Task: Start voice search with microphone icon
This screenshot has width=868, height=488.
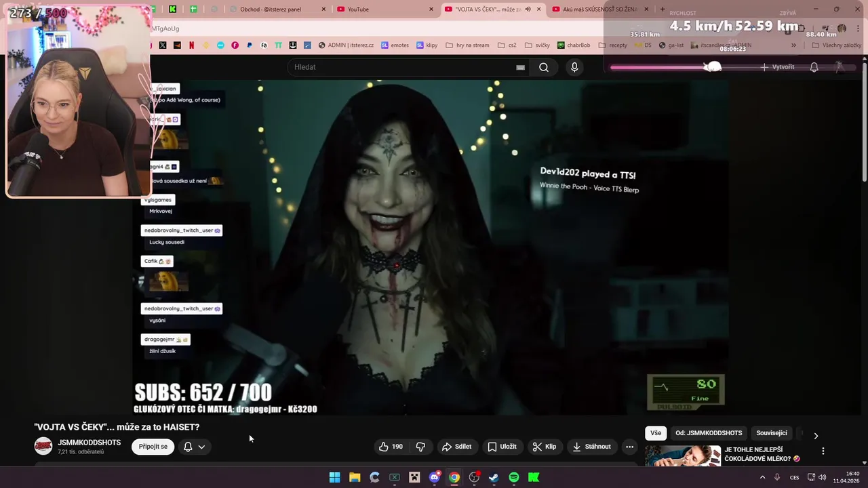Action: (x=574, y=67)
